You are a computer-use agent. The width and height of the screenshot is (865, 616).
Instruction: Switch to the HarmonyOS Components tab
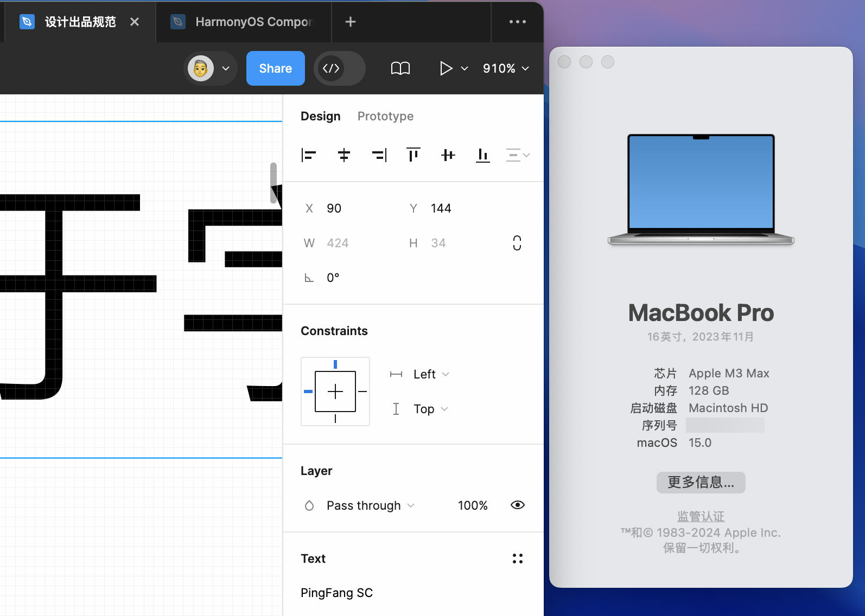(243, 22)
